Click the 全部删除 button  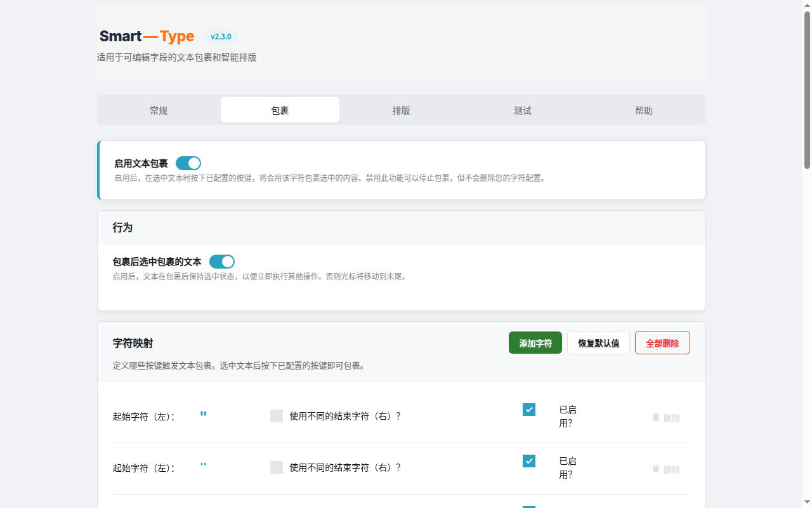click(x=662, y=343)
